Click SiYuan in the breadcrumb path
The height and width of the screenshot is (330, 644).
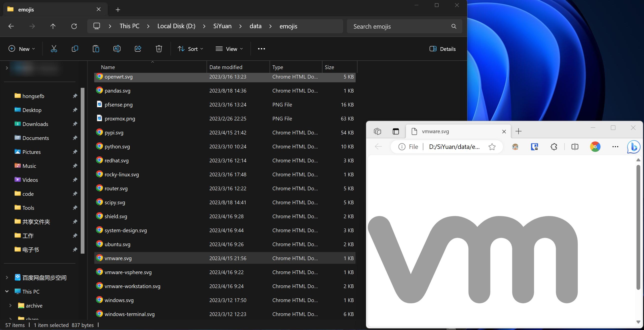pyautogui.click(x=222, y=26)
